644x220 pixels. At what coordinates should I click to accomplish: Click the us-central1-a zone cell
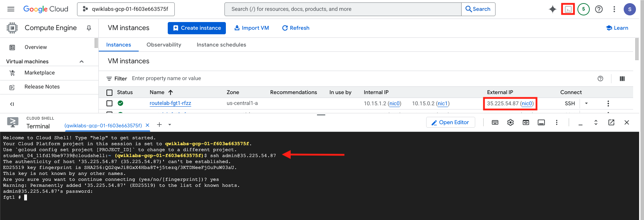[x=242, y=103]
